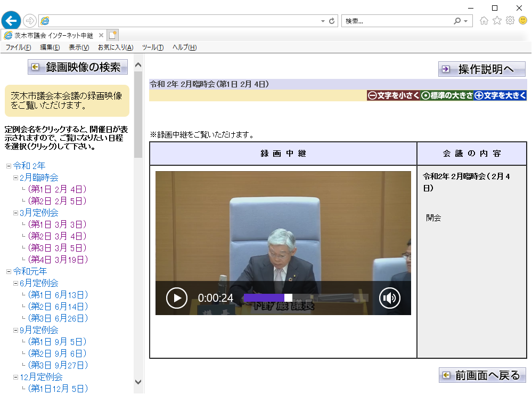532x394 pixels.
Task: Click the sidebar scroll up arrow
Action: [x=138, y=65]
